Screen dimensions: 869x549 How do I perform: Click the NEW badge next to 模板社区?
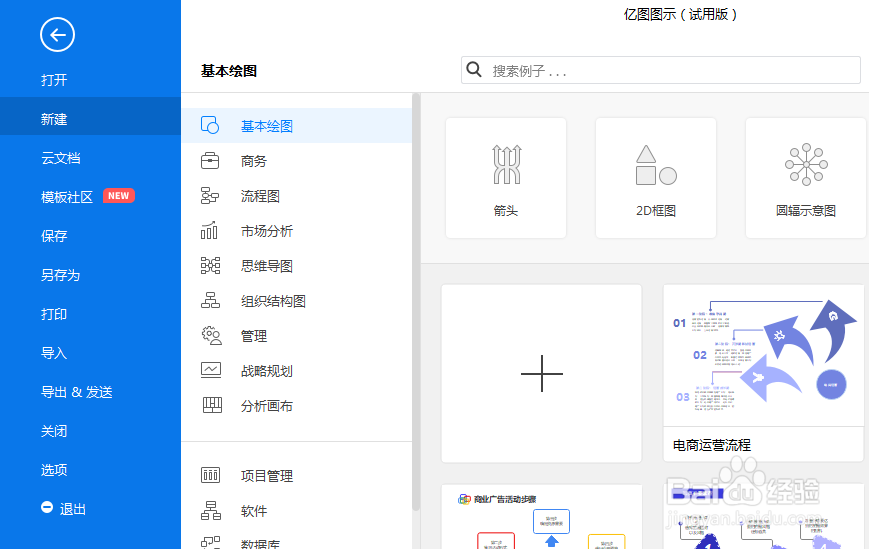click(x=119, y=196)
